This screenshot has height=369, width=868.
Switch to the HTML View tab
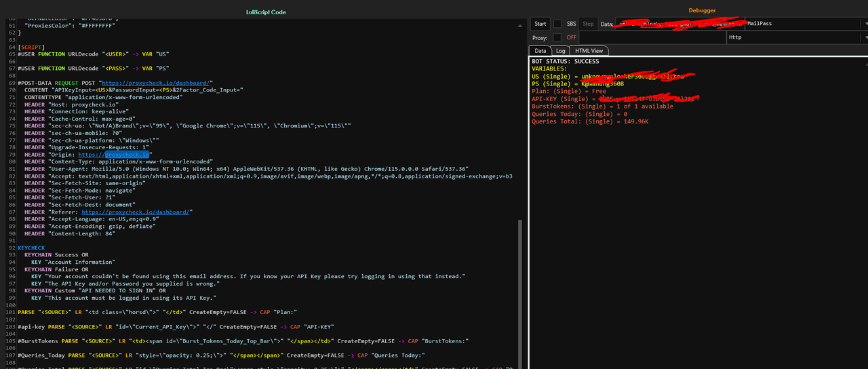coord(589,51)
